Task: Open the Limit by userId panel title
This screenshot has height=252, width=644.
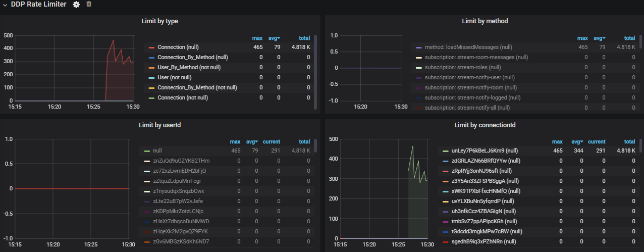Action: [x=159, y=125]
